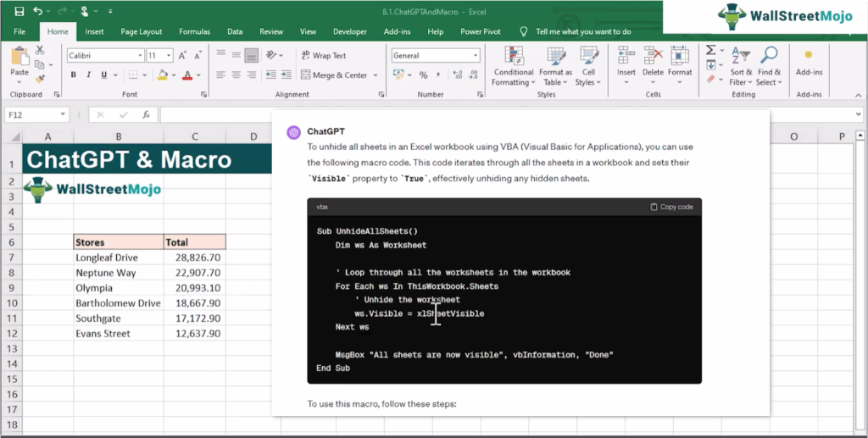Click the fill color paint bucket

pyautogui.click(x=163, y=75)
